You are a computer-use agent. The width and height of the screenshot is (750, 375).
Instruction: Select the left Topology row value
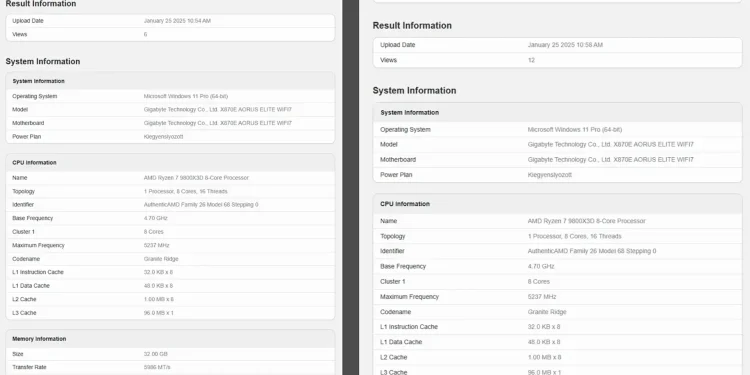[186, 191]
